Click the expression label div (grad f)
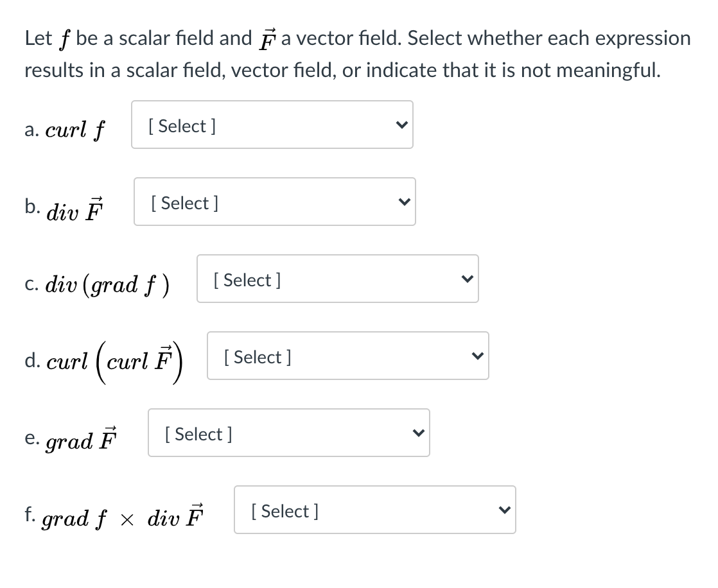The height and width of the screenshot is (588, 718). (98, 284)
